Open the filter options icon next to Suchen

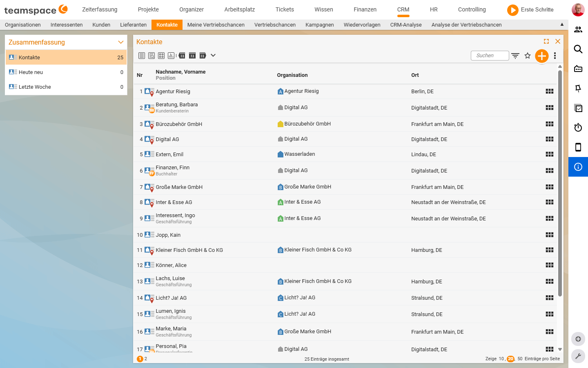pos(515,56)
